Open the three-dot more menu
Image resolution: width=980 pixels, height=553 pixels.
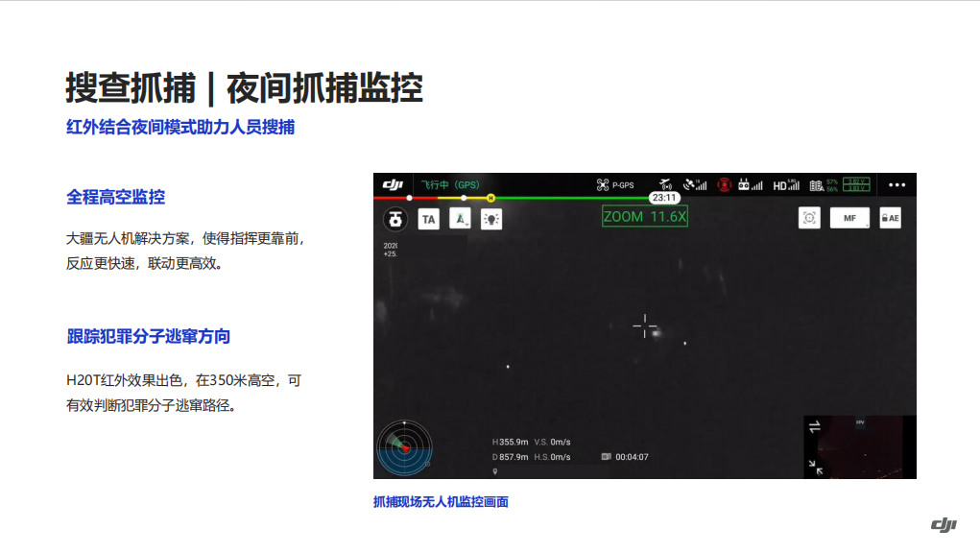tap(896, 184)
